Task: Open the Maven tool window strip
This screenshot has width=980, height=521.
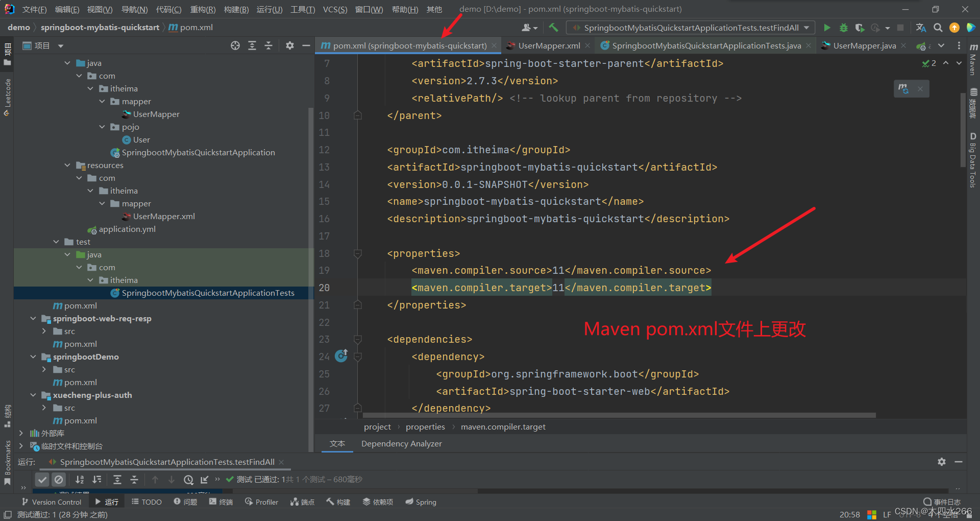Action: coord(973,59)
